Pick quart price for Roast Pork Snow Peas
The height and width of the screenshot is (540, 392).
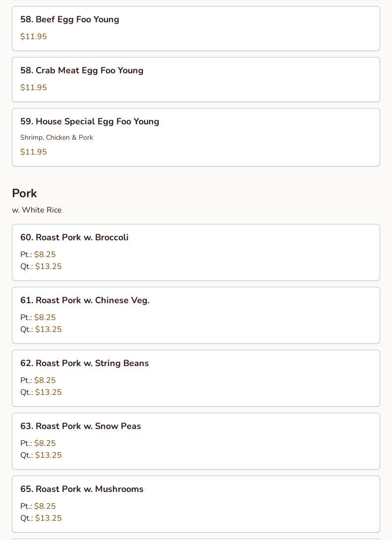pyautogui.click(x=48, y=455)
